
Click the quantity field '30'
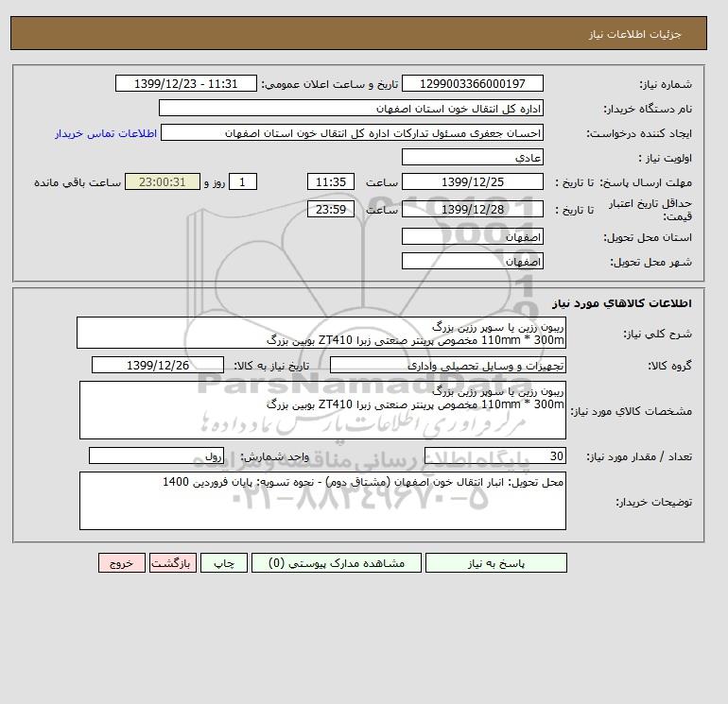[x=494, y=455]
